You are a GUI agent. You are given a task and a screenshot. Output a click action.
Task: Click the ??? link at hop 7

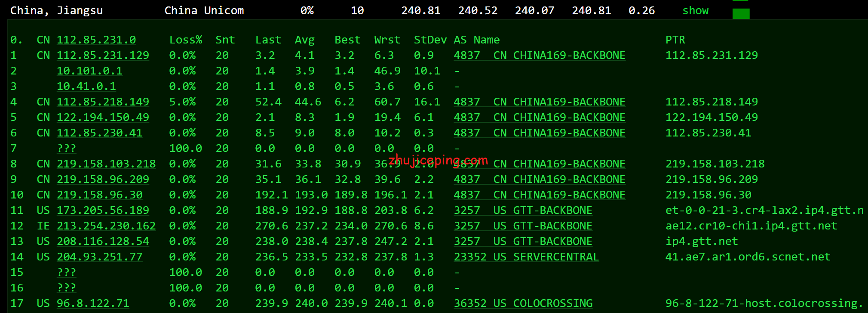67,149
